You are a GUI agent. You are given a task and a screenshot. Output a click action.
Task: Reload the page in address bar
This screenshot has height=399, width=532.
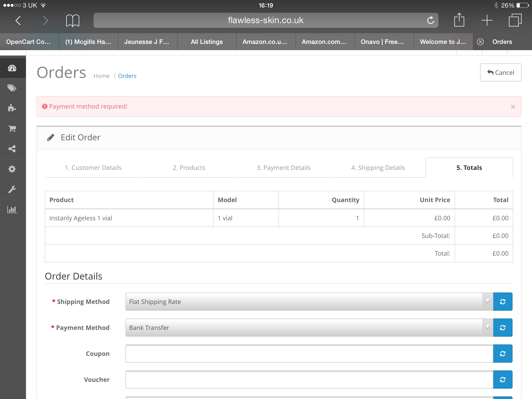click(x=430, y=20)
